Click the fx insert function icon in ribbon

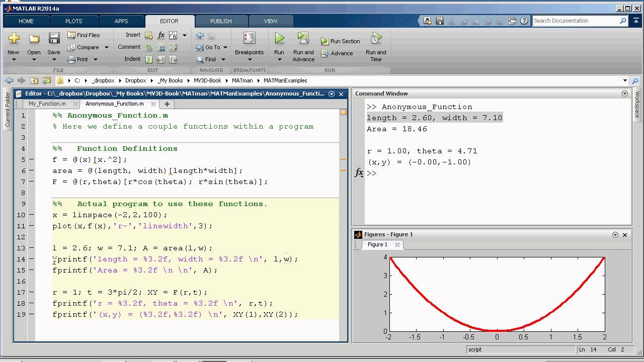(161, 35)
